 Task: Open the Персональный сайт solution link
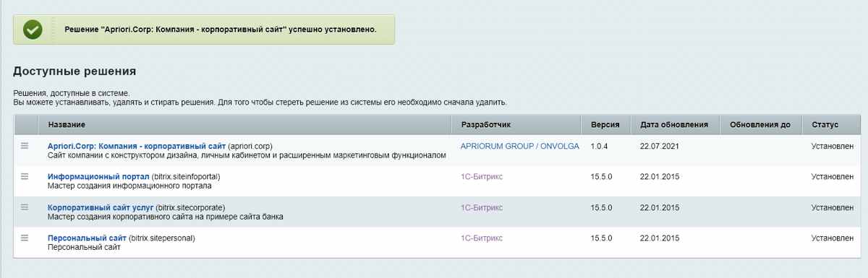pos(87,238)
